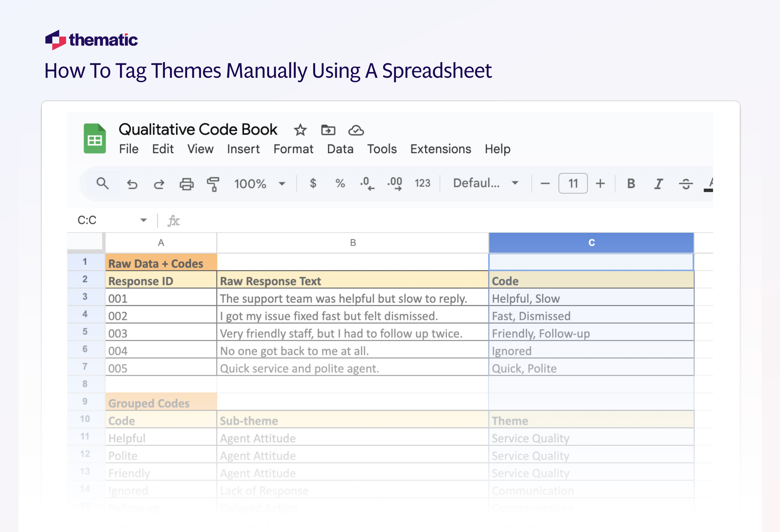
Task: Select cell 'Raw Data + Codes'
Action: (x=161, y=263)
